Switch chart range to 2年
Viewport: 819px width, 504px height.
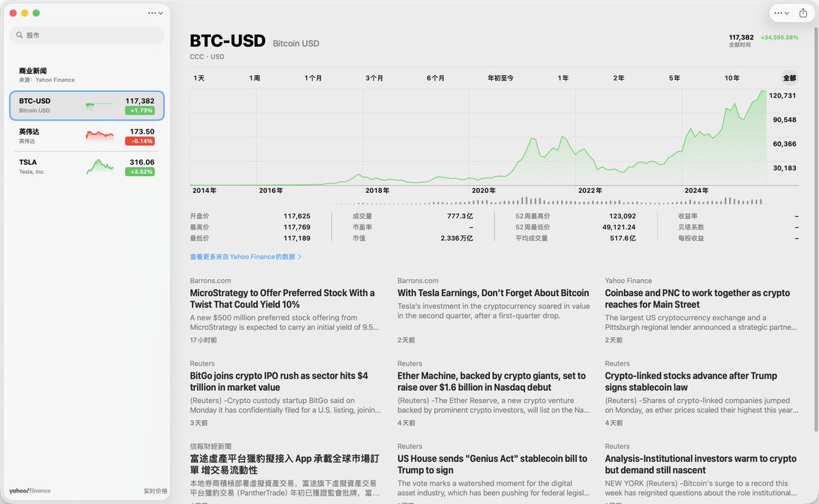tap(618, 78)
